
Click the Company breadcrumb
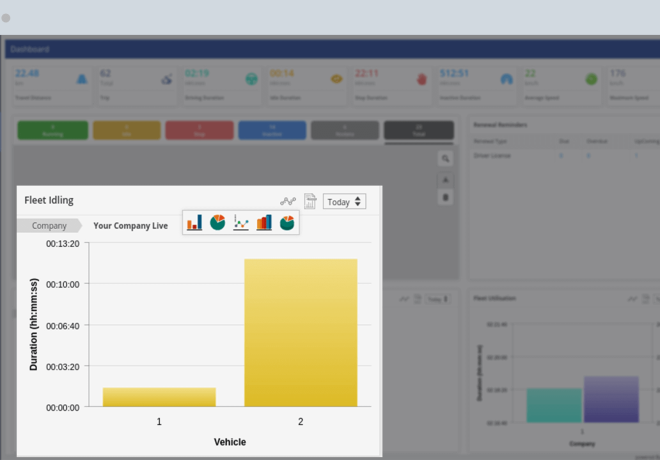pos(48,226)
